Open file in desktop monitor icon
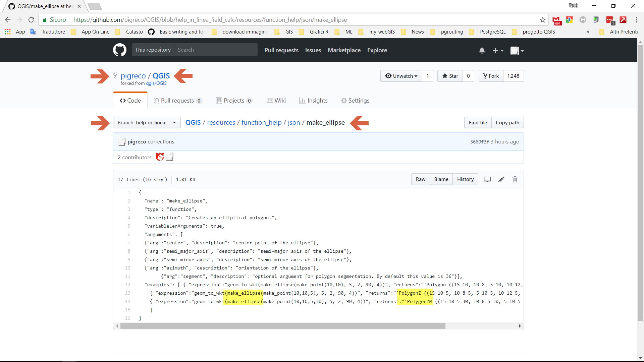This screenshot has width=644, height=362. (x=487, y=179)
